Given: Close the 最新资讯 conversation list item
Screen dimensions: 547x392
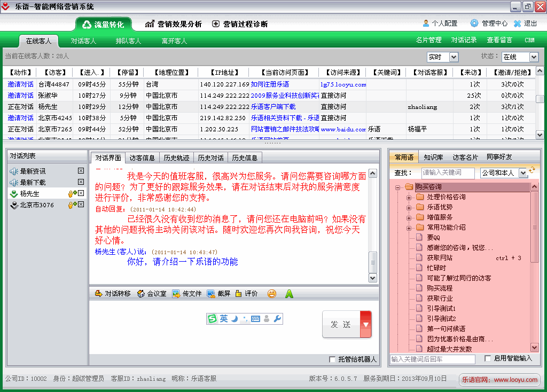Looking at the screenshot, I should pyautogui.click(x=81, y=171).
